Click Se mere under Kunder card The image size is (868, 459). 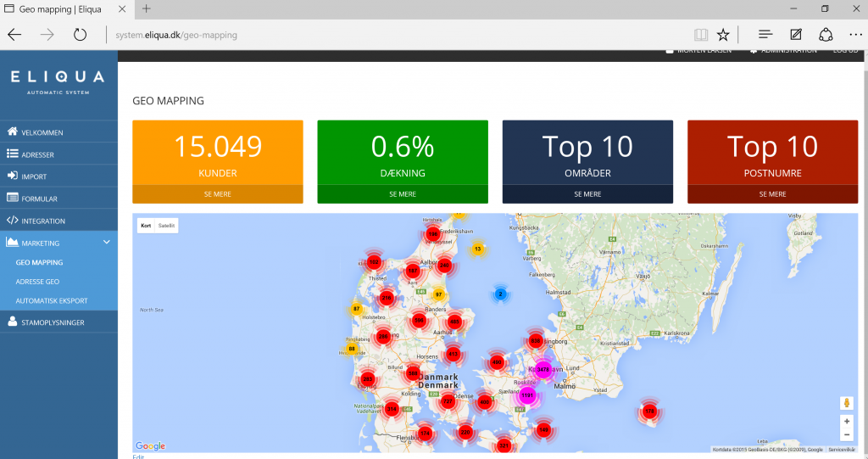(218, 194)
